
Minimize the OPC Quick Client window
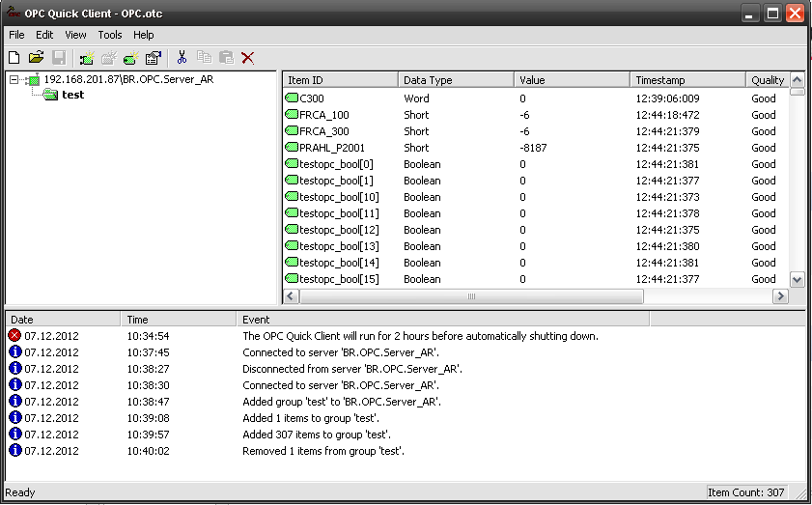[750, 13]
